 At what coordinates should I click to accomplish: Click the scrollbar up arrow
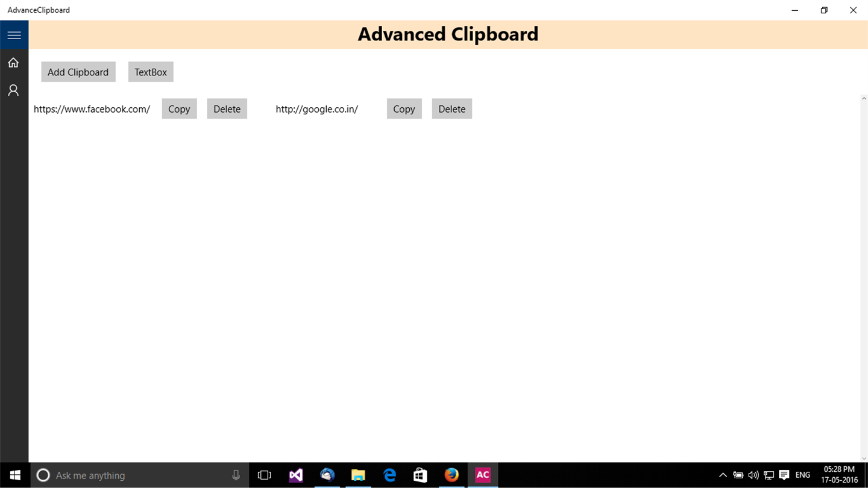[864, 98]
